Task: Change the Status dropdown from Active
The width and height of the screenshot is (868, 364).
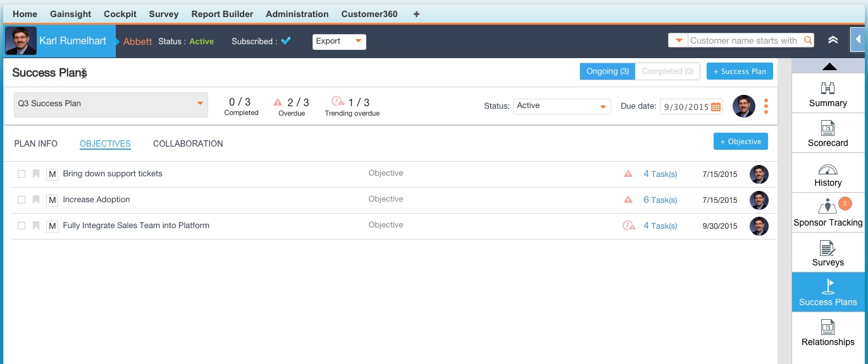Action: tap(561, 106)
